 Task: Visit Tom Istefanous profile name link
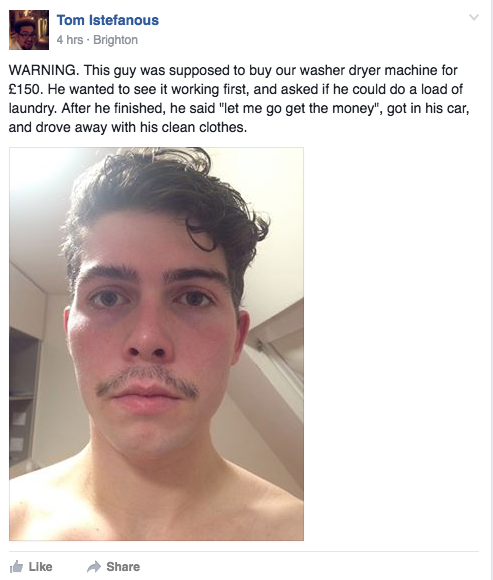[108, 20]
